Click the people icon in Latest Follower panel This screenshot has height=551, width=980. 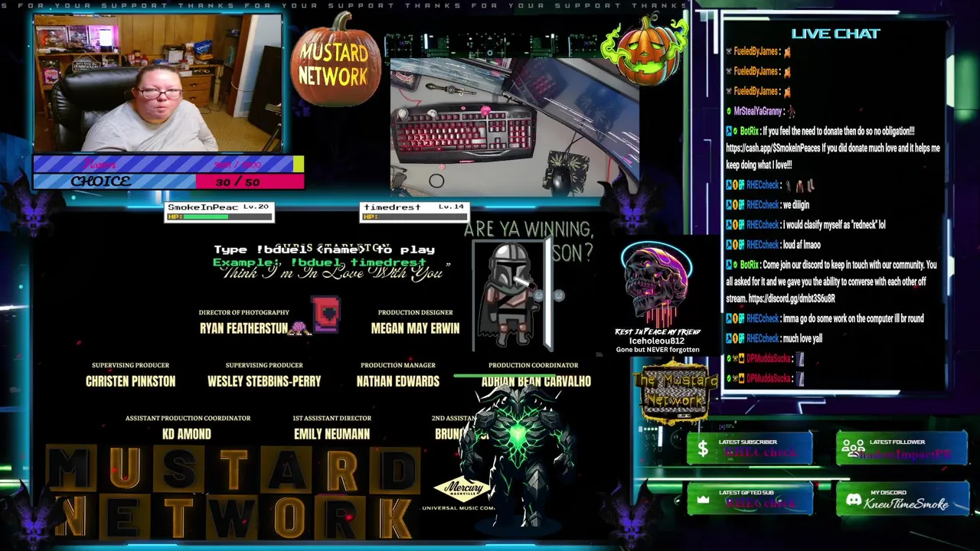click(854, 448)
